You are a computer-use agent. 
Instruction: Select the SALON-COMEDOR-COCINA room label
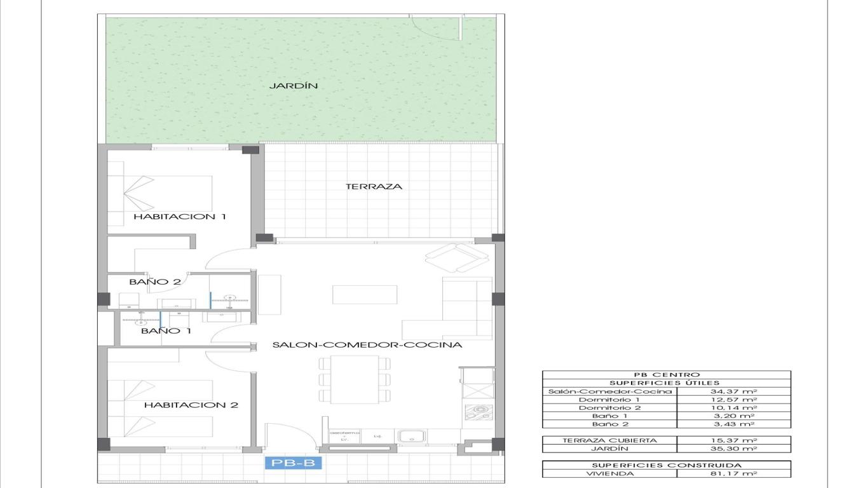coord(367,345)
